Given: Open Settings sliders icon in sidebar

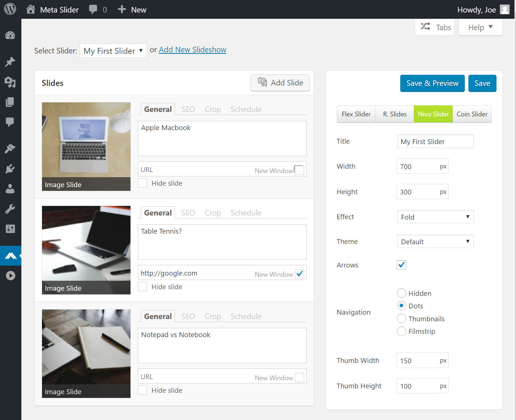Looking at the screenshot, I should coord(10,229).
